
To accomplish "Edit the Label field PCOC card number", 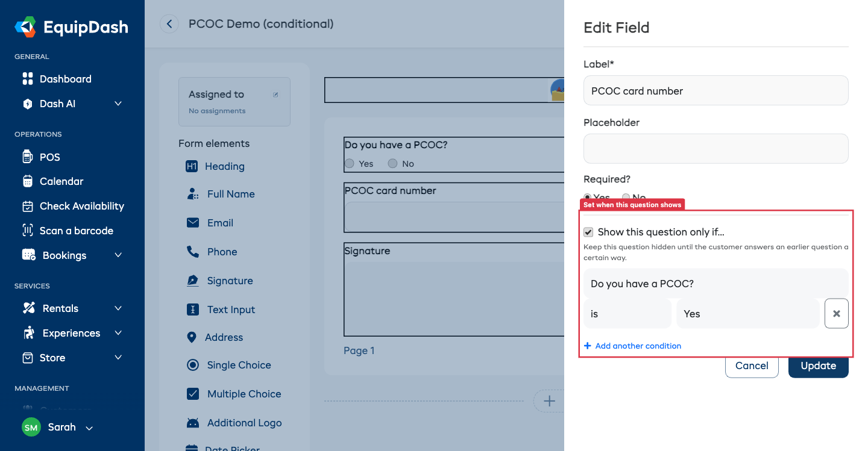I will [x=715, y=90].
